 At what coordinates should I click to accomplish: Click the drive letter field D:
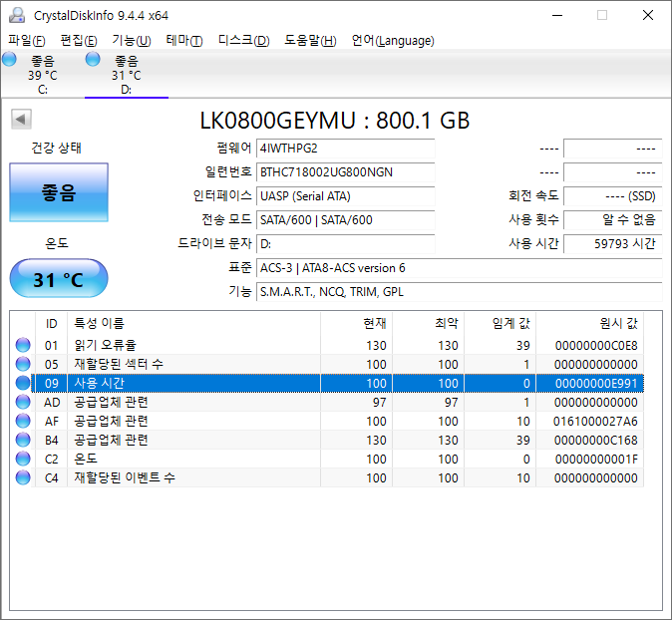point(345,244)
